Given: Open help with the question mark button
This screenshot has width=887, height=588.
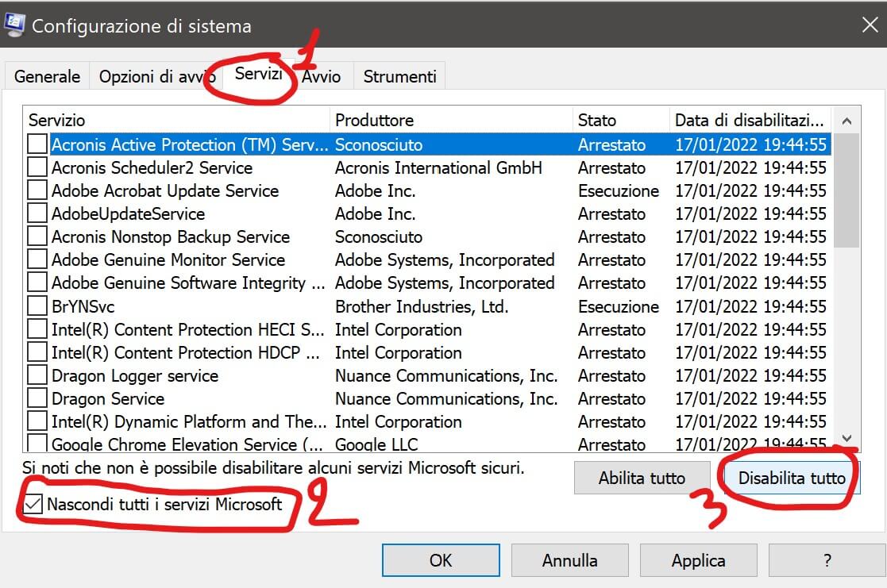Looking at the screenshot, I should [x=827, y=560].
